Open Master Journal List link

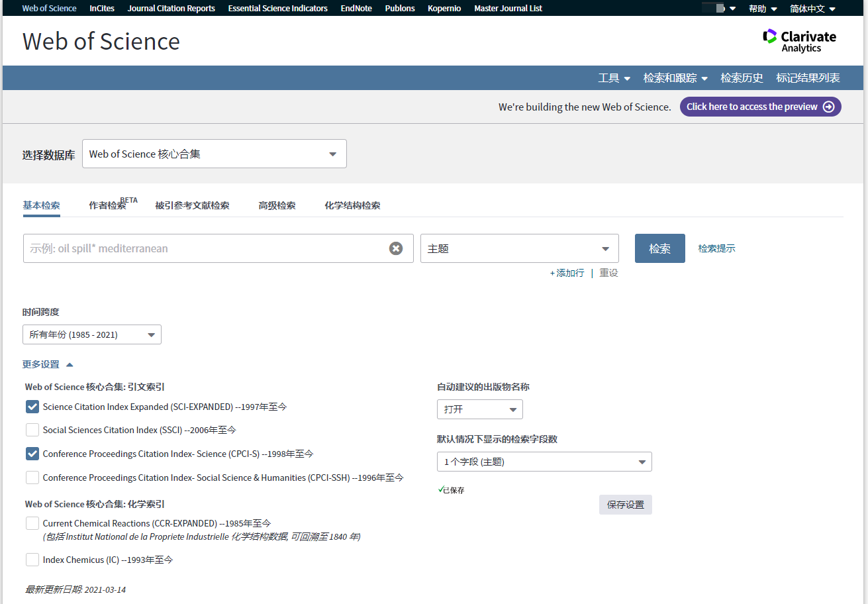tap(508, 9)
